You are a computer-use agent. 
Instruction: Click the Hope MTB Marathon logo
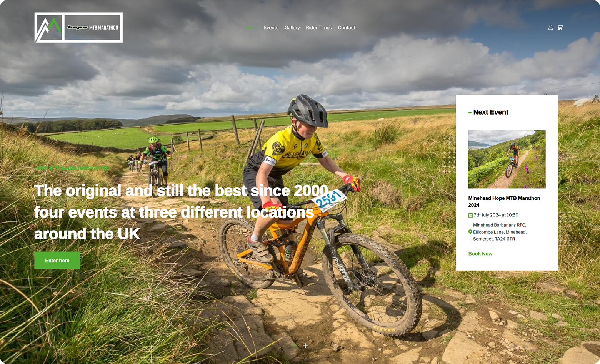[78, 28]
